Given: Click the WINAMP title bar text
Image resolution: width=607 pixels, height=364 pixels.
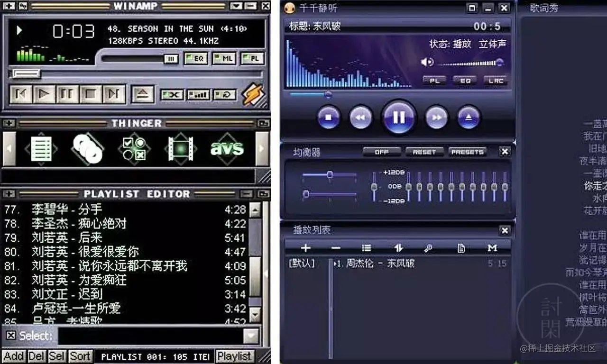Looking at the screenshot, I should (x=135, y=7).
